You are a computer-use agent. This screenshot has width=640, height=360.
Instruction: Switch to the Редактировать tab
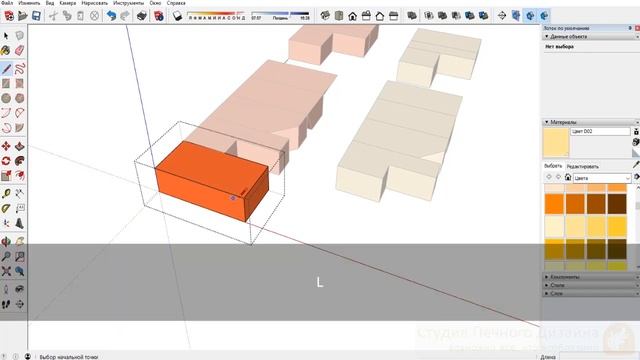583,167
